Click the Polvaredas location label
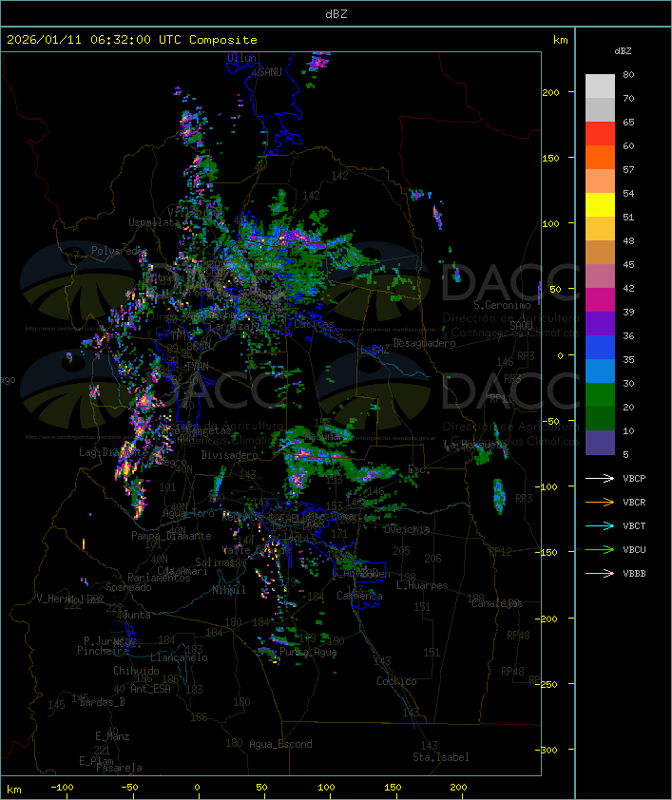This screenshot has width=672, height=800. [120, 251]
